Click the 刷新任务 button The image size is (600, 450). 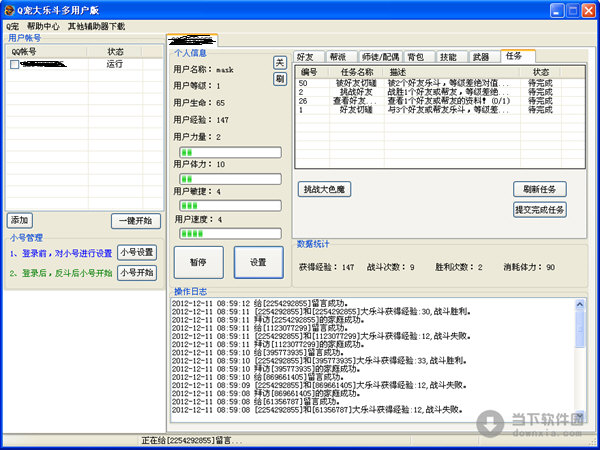(540, 189)
